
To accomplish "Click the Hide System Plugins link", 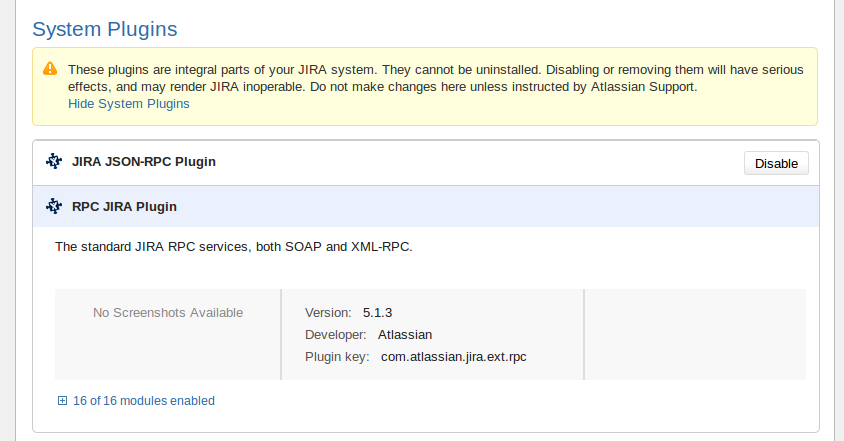I will point(129,103).
